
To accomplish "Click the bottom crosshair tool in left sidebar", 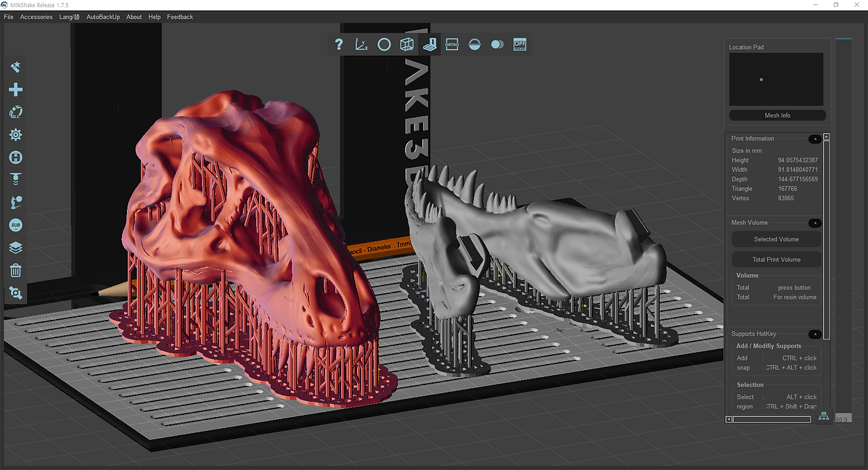I will 15,293.
